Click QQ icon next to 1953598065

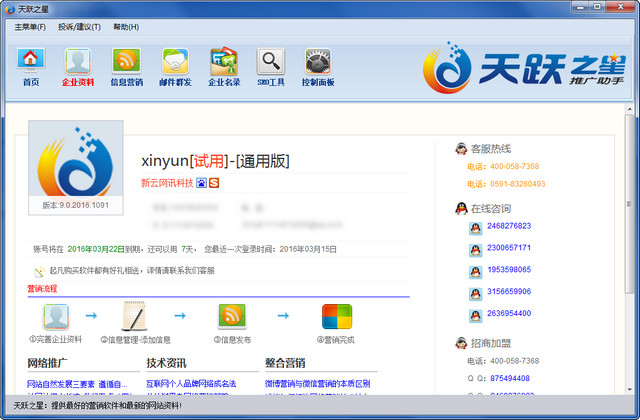pos(476,272)
